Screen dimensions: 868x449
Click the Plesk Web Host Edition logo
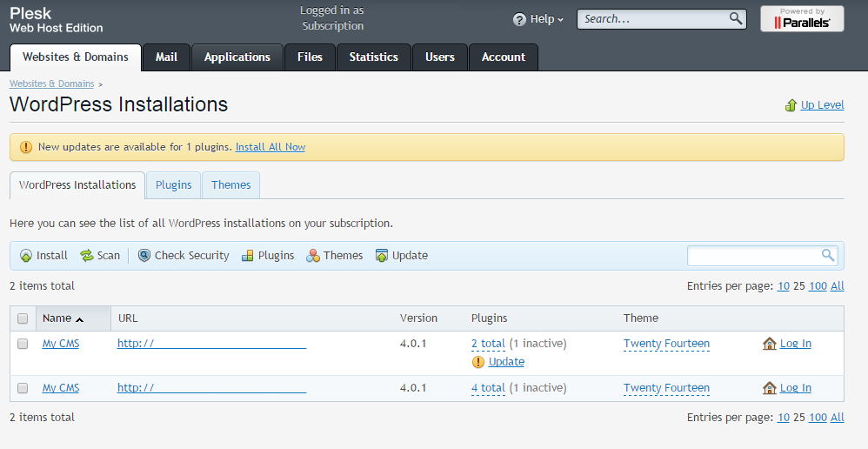click(57, 20)
